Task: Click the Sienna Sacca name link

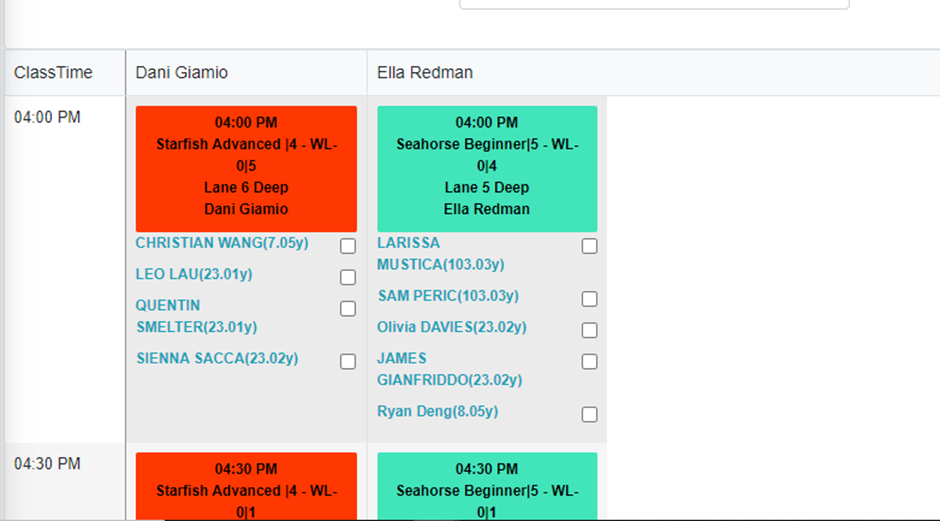Action: tap(217, 358)
